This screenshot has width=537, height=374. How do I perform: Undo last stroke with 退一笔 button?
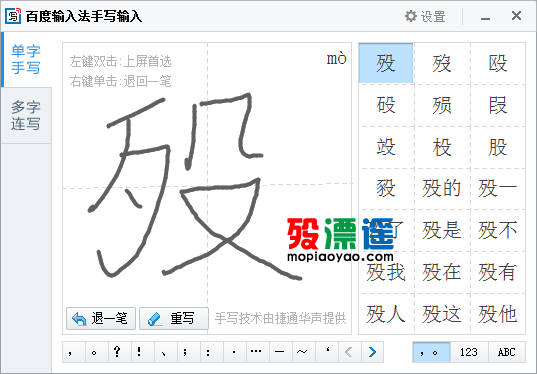101,319
